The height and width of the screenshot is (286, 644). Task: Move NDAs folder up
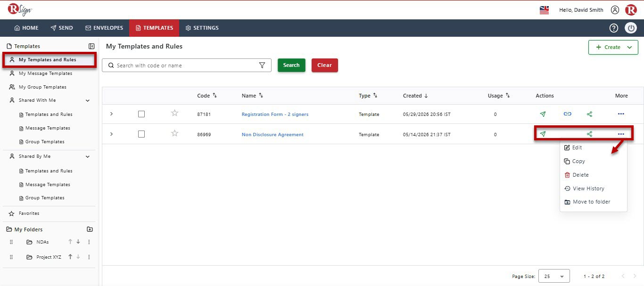click(x=70, y=242)
